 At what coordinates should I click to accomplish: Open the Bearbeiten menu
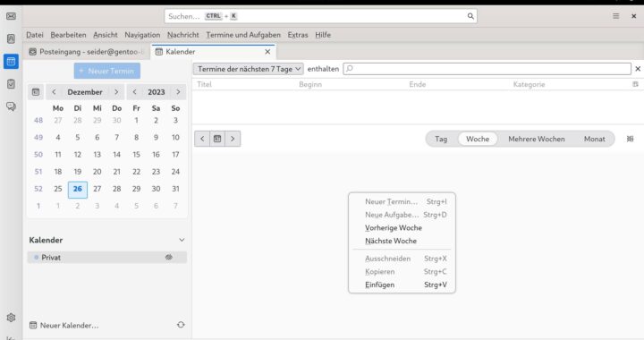[68, 35]
